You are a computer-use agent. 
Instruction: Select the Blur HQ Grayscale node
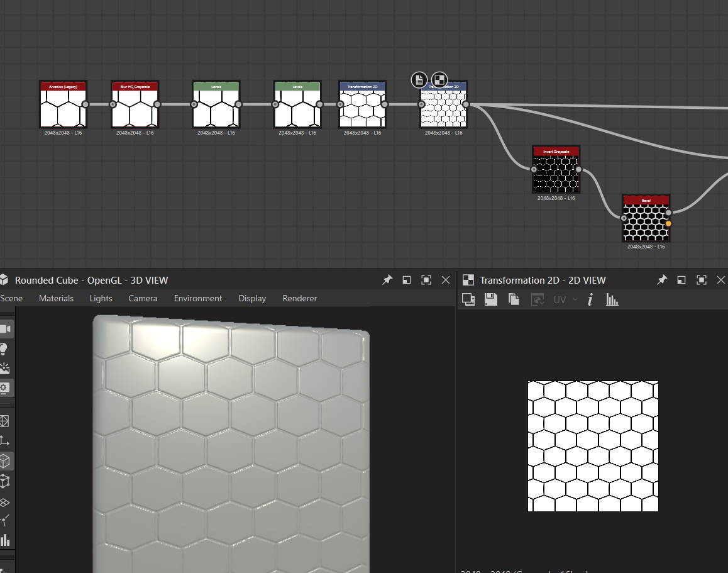pos(135,104)
